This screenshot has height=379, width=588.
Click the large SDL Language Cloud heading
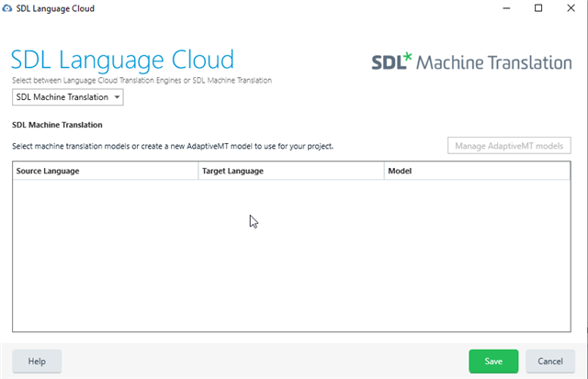click(122, 60)
